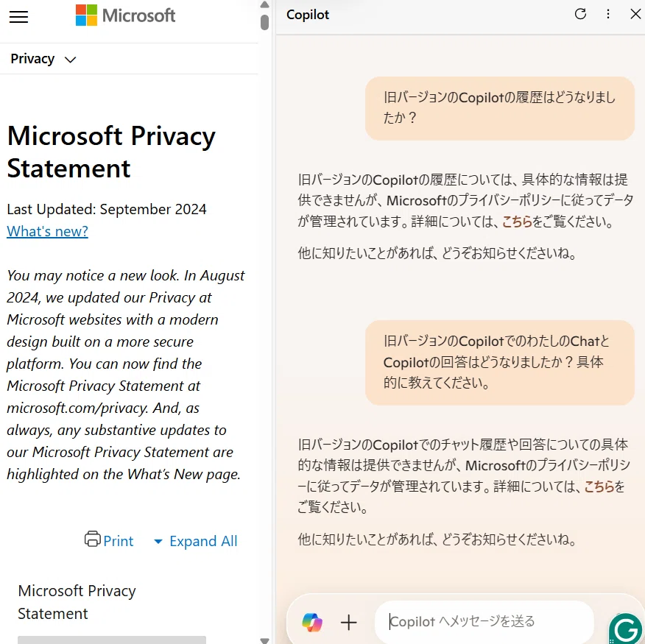Click the Print icon

[x=93, y=539]
